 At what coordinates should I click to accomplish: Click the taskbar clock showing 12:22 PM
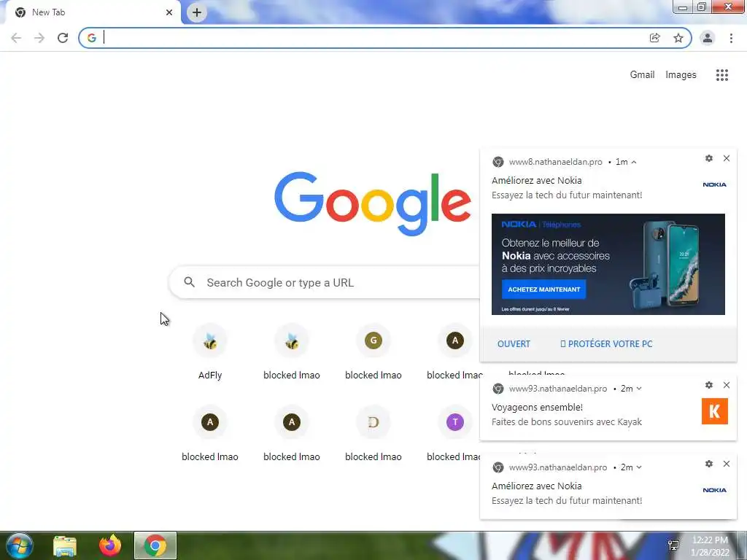pos(710,545)
